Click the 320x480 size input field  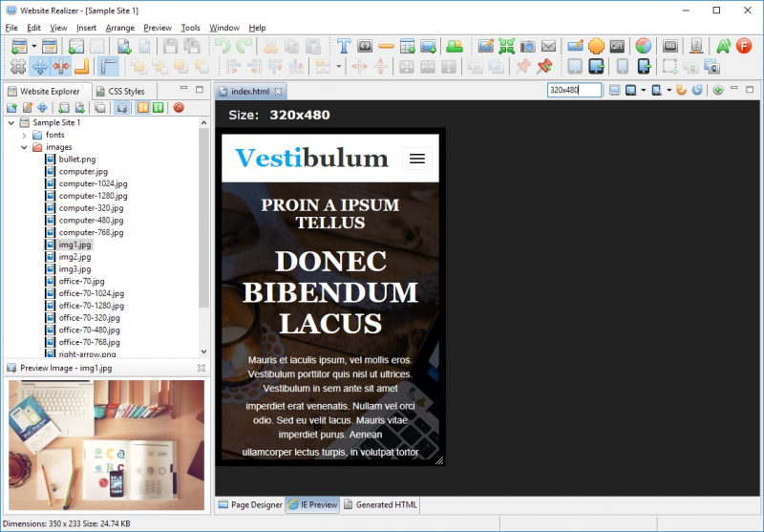pyautogui.click(x=574, y=91)
